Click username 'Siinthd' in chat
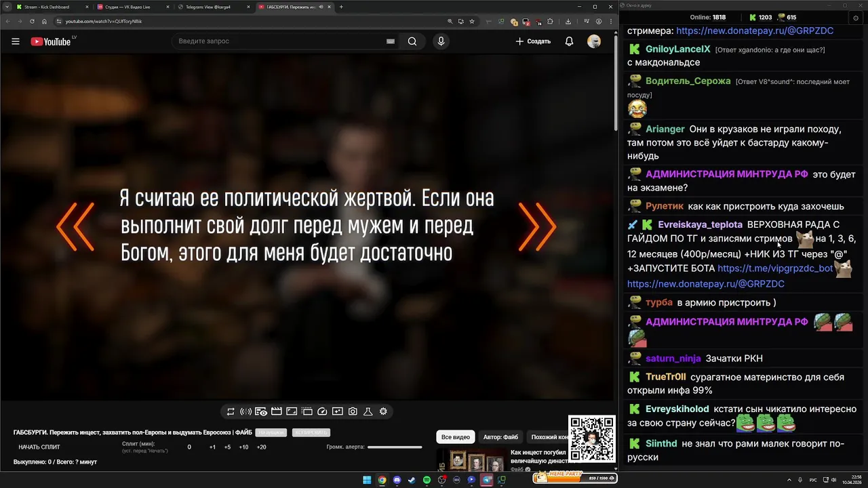868x488 pixels. click(x=661, y=443)
